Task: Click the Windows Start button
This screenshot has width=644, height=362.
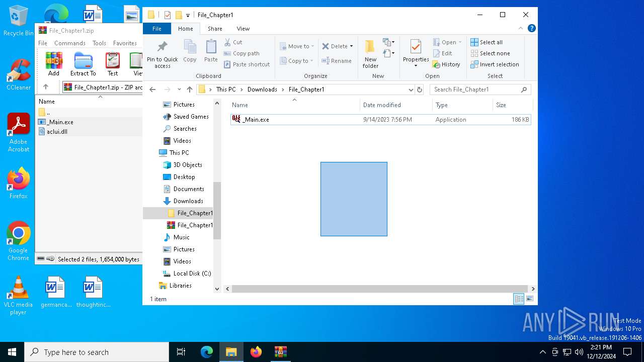Action: click(12, 352)
